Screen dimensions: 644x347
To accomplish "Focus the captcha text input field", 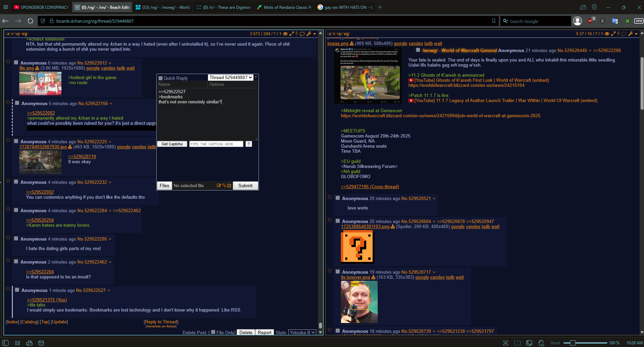I will (x=216, y=144).
